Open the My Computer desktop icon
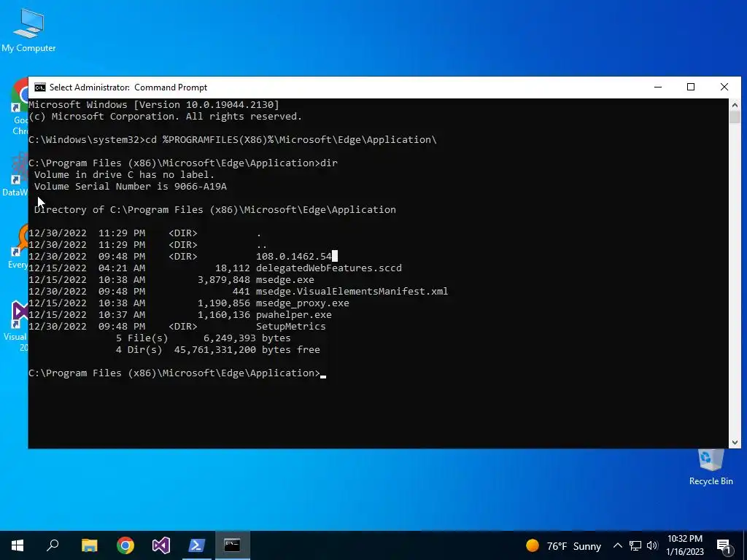The width and height of the screenshot is (747, 560). pyautogui.click(x=28, y=29)
